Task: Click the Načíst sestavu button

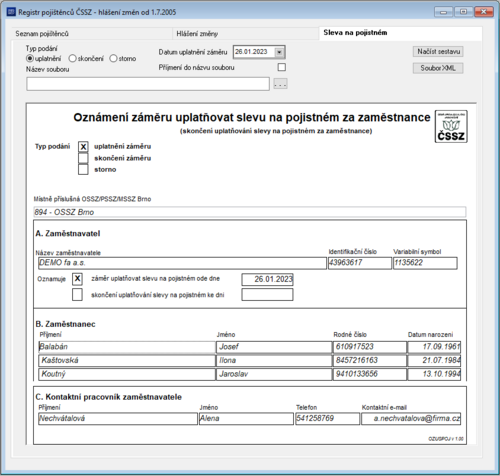Action: (x=438, y=52)
